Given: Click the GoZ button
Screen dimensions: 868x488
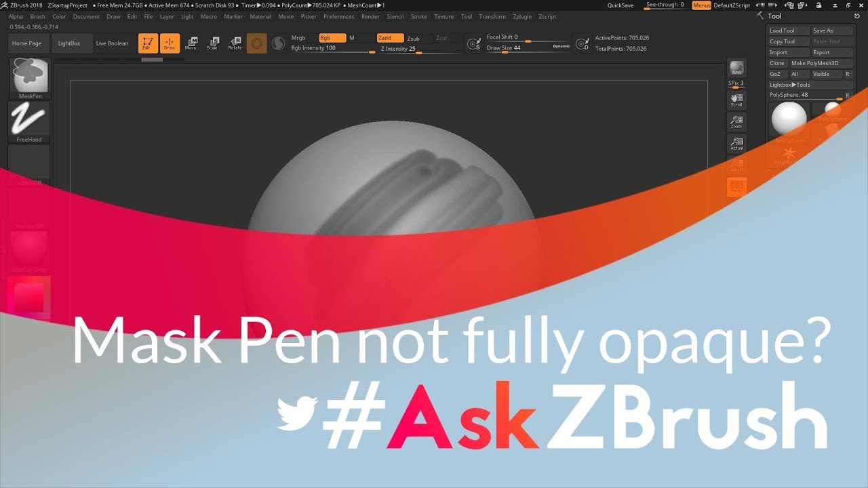Looking at the screenshot, I should 778,74.
